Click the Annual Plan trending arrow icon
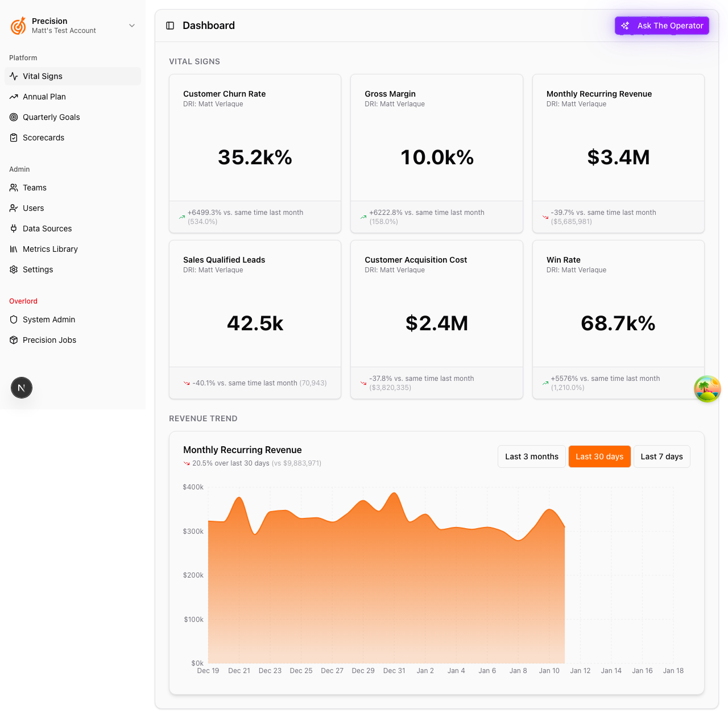The height and width of the screenshot is (718, 728). tap(14, 97)
